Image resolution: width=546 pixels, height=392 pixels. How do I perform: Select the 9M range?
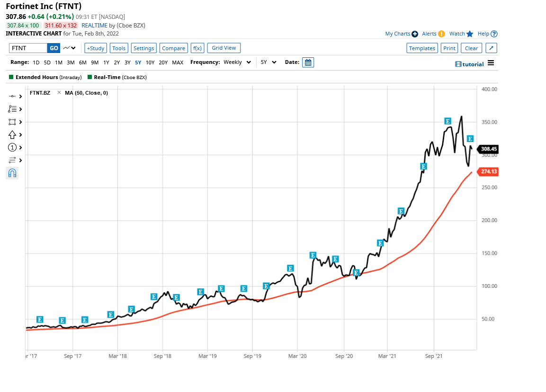(95, 62)
